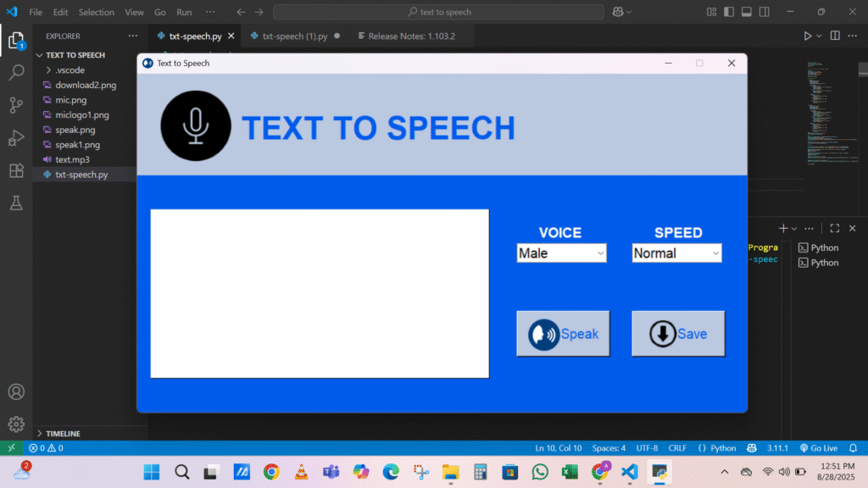Click Ln 10, Col 10 in status bar

[x=558, y=448]
